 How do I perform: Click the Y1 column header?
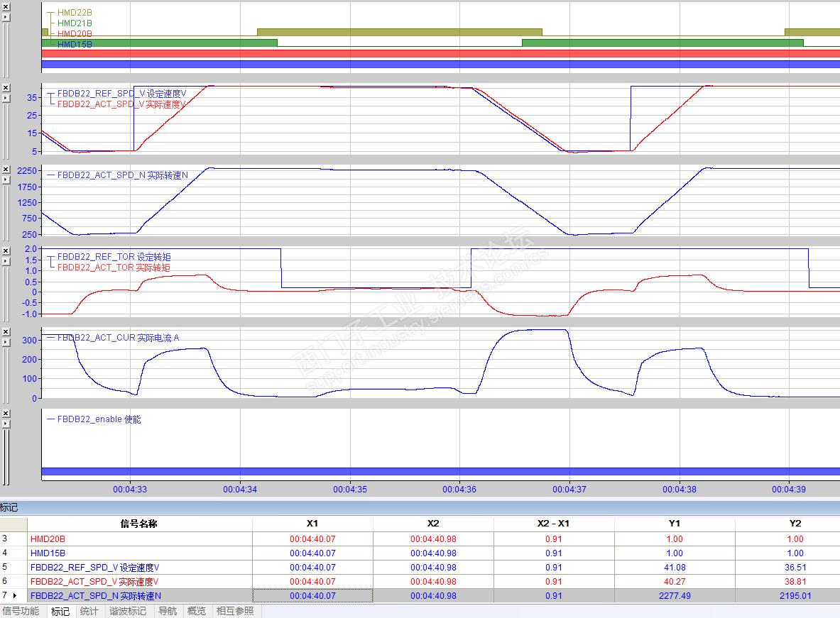tap(675, 524)
